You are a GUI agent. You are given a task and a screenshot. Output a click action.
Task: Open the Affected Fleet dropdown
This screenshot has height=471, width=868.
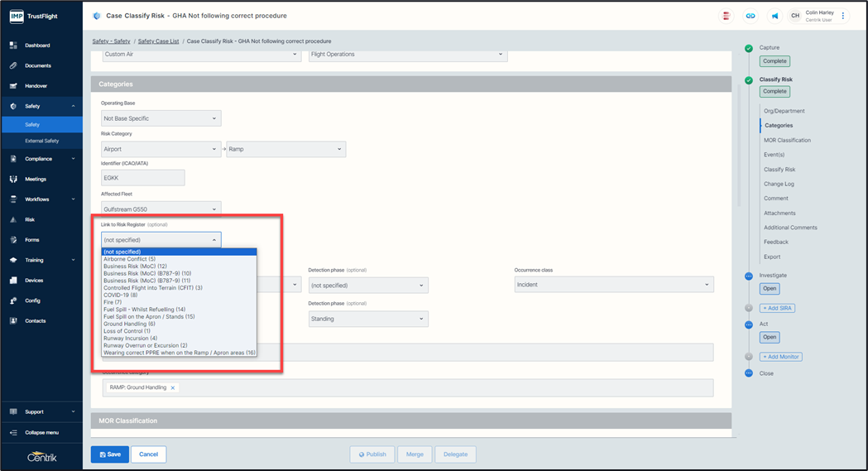[161, 209]
